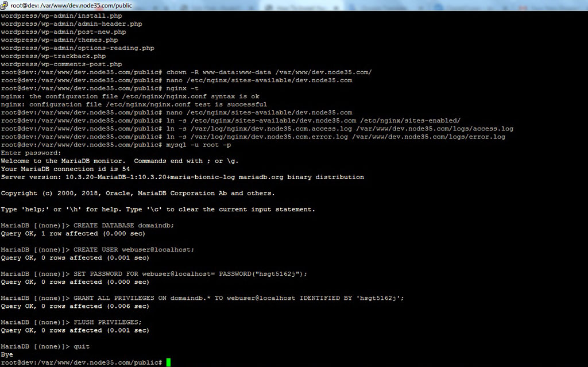The height and width of the screenshot is (367, 588).
Task: Click the line wordpress/wp-comments-post.php
Action: (61, 64)
